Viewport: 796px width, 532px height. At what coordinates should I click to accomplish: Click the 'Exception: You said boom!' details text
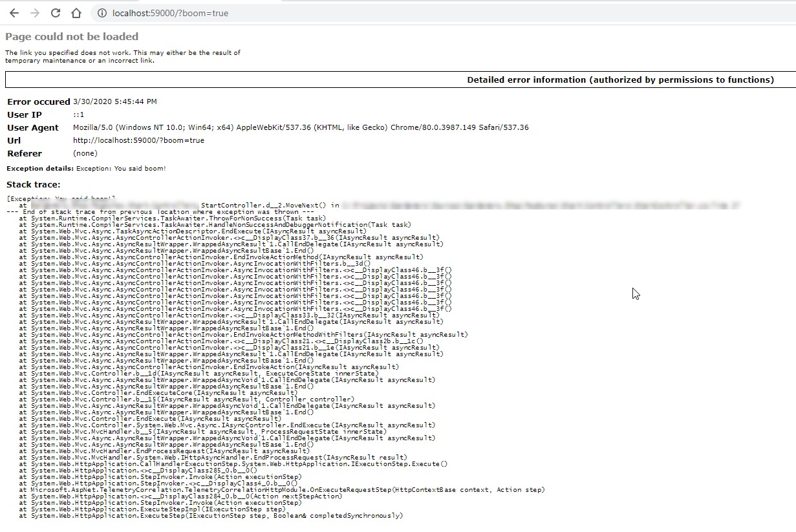pyautogui.click(x=121, y=169)
